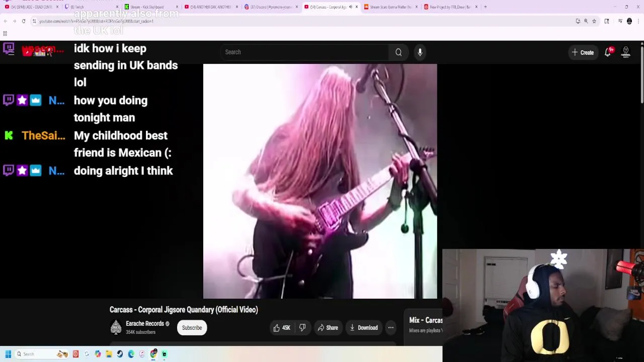
Task: Open Chrome profile avatar
Action: click(629, 21)
